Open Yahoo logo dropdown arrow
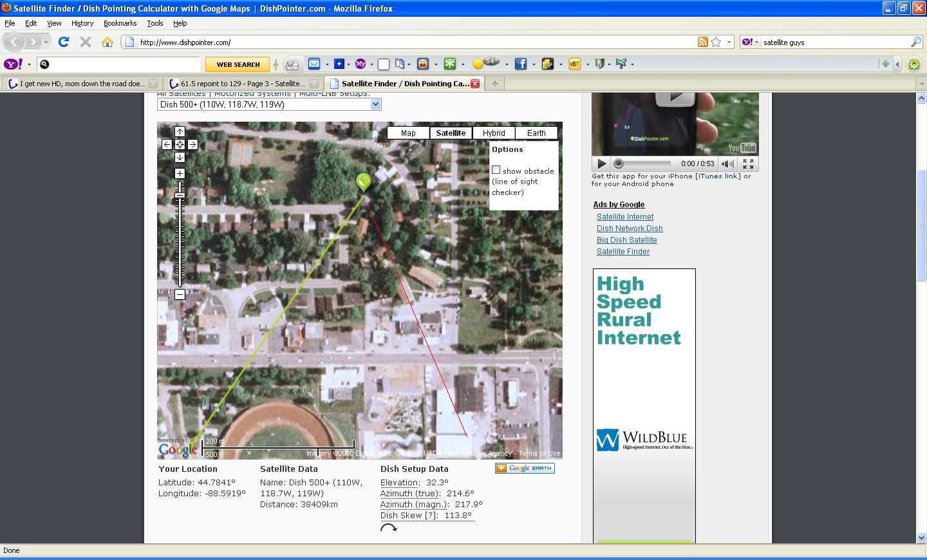 point(29,64)
